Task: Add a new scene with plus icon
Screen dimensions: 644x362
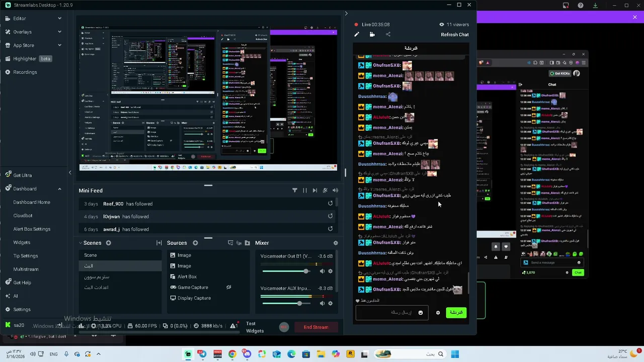Action: [x=108, y=243]
